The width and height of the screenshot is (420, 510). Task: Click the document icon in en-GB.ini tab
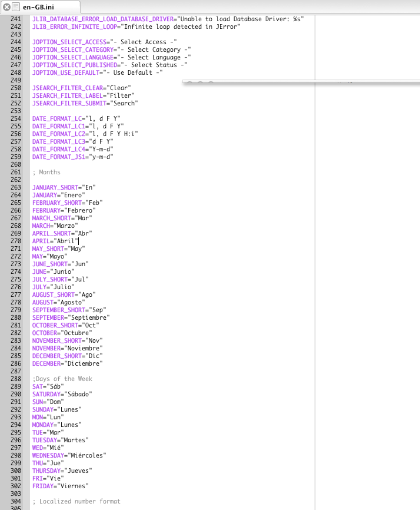coord(16,7)
